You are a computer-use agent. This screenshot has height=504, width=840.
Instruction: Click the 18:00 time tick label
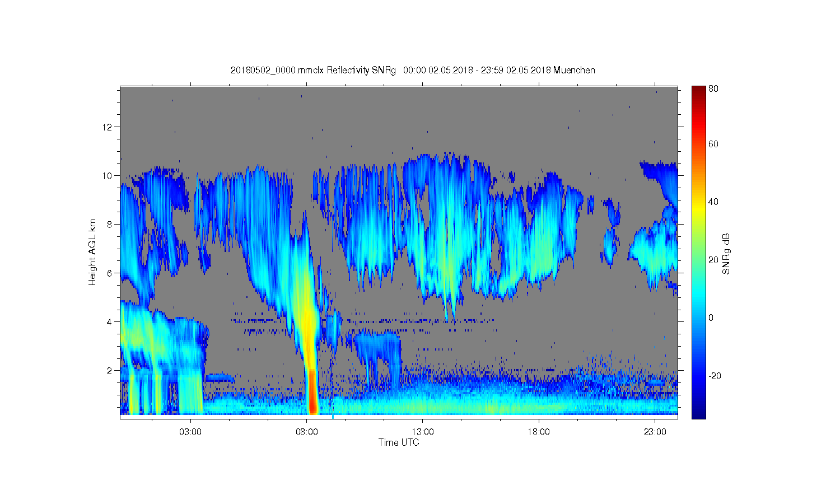tap(539, 432)
